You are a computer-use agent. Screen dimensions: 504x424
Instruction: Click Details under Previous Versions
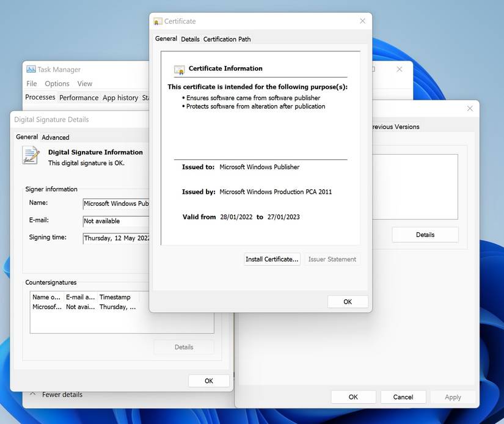pyautogui.click(x=425, y=234)
